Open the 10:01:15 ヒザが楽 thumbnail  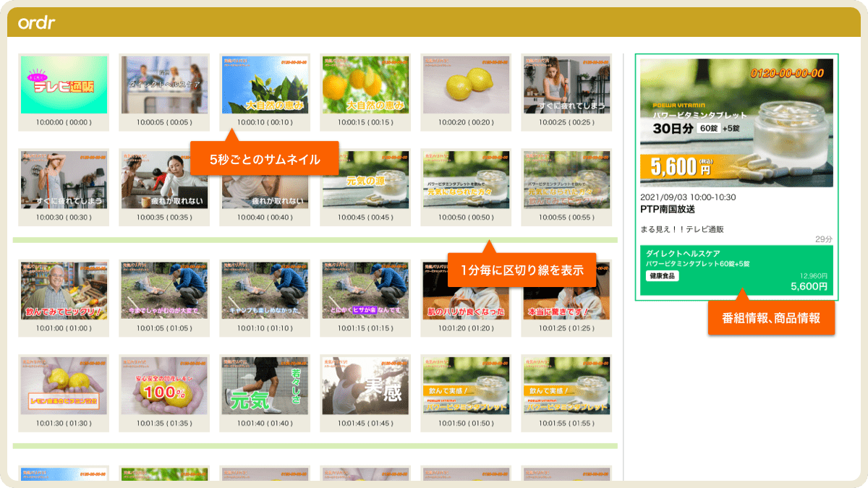coord(365,291)
